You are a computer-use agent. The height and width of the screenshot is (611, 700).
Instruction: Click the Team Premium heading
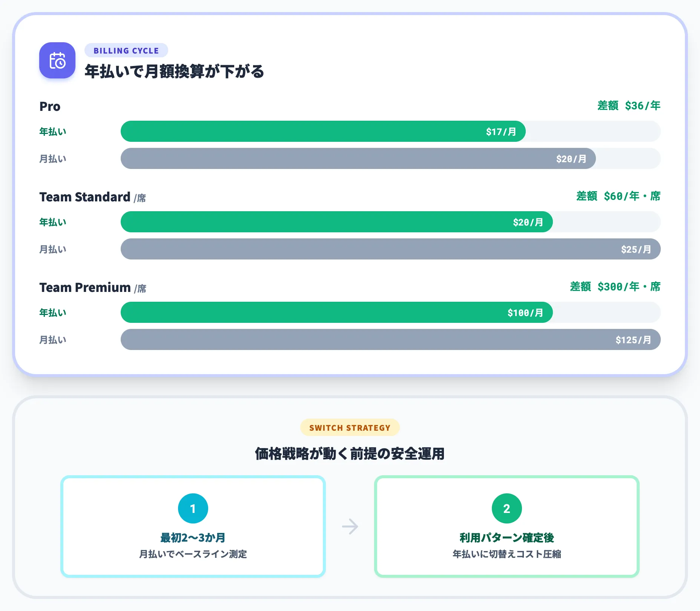(x=85, y=287)
